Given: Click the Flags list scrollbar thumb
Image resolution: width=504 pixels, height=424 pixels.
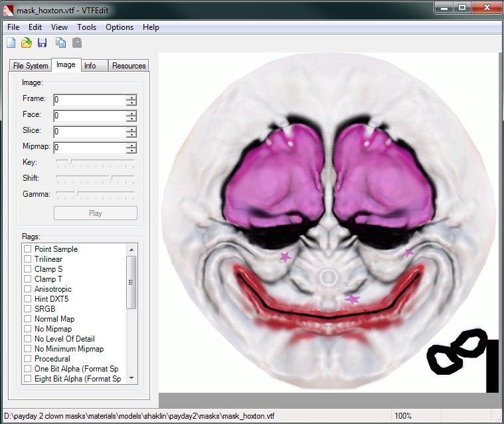Looking at the screenshot, I should coord(131,282).
